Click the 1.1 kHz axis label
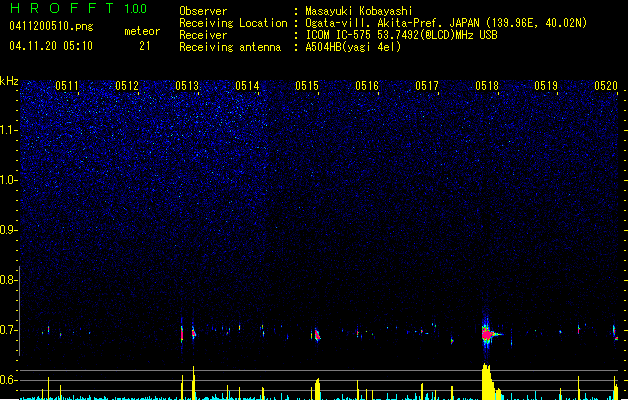629x400 pixels. click(9, 130)
